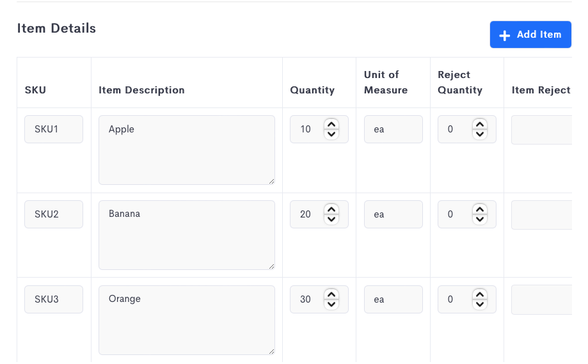Image resolution: width=588 pixels, height=364 pixels.
Task: Select the SKU3 input field
Action: click(x=54, y=299)
